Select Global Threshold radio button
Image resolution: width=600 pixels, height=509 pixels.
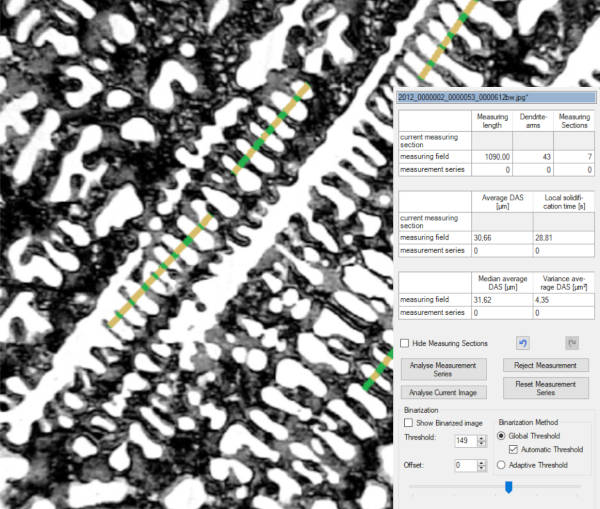501,436
